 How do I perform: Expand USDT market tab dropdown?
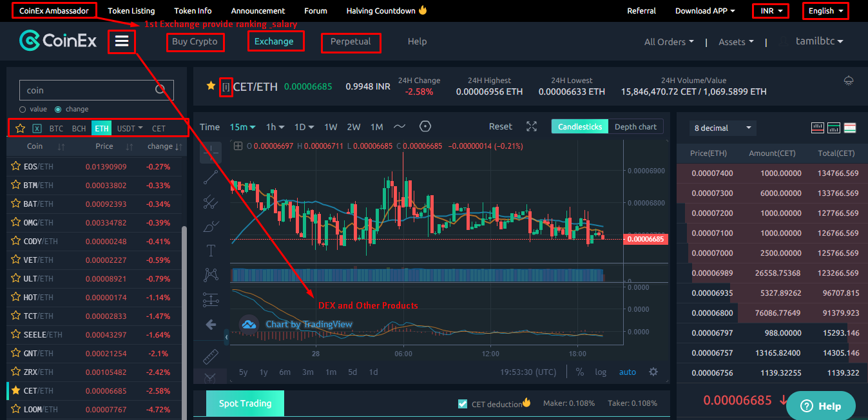(x=130, y=128)
